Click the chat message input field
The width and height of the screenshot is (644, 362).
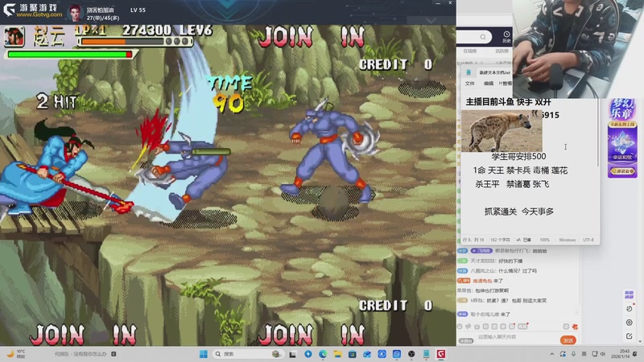(x=518, y=337)
